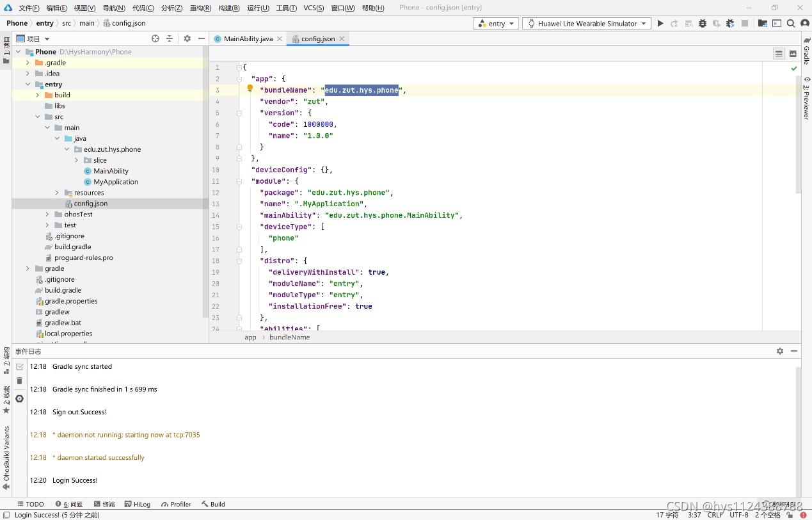Open event log filter settings icon
This screenshot has width=812, height=520.
click(20, 398)
